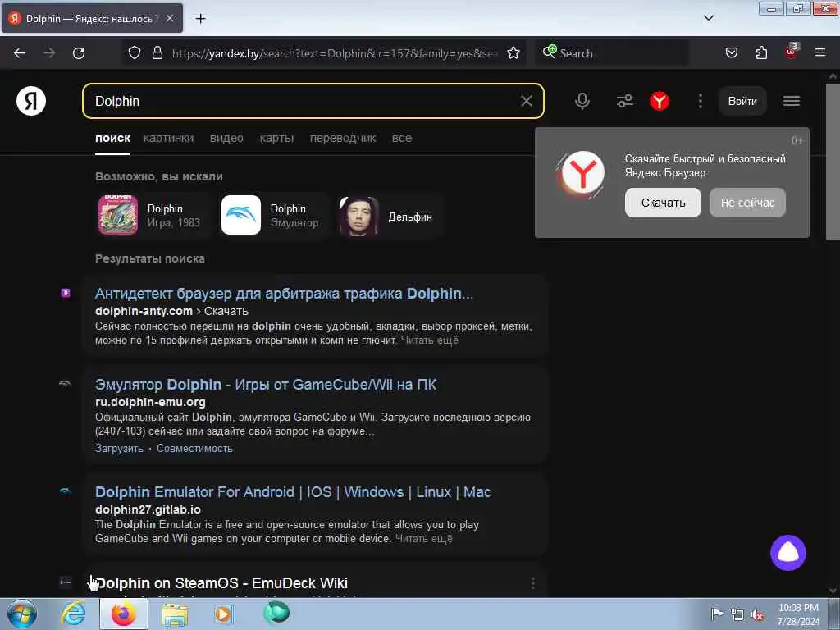Select the Дельфин person suggestion
This screenshot has height=630, width=840.
pyautogui.click(x=390, y=216)
